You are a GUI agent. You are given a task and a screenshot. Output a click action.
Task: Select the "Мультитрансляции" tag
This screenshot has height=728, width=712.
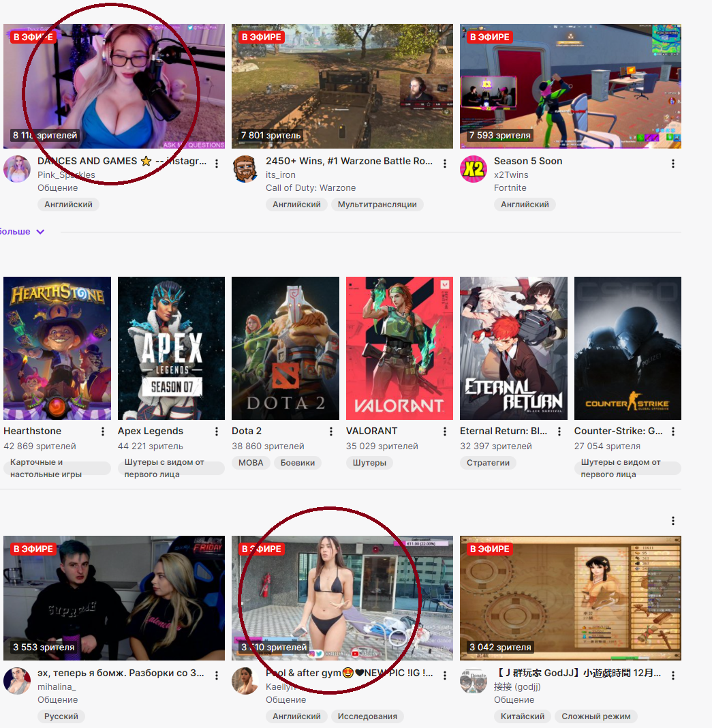pyautogui.click(x=377, y=204)
